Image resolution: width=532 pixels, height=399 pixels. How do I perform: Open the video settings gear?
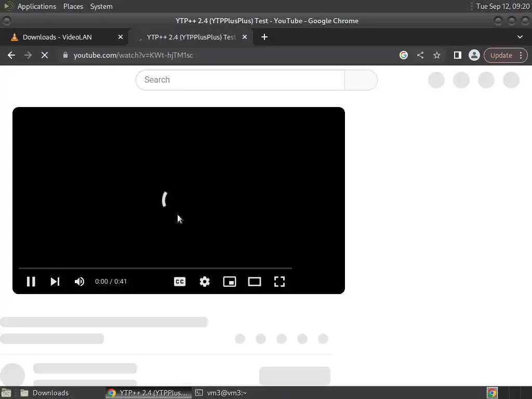205,282
